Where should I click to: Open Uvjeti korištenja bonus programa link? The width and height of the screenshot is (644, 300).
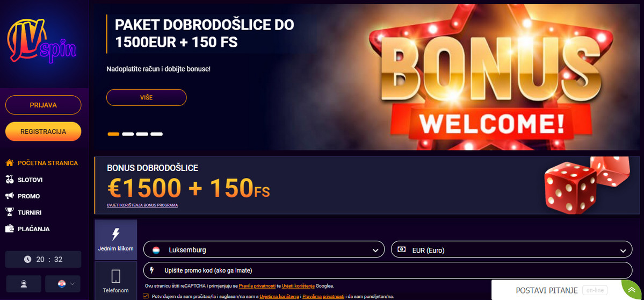coord(142,205)
